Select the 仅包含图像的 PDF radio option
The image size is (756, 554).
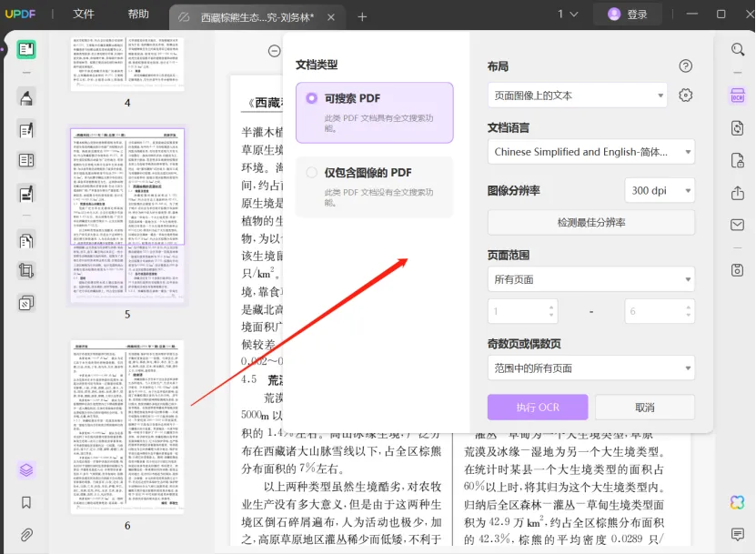pos(312,173)
